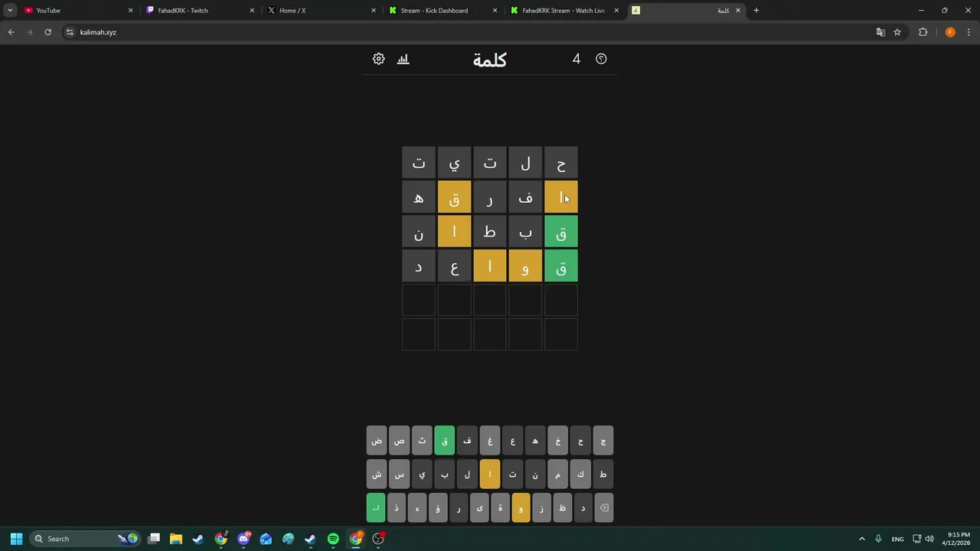Tap the ض key on the keyboard

click(377, 440)
